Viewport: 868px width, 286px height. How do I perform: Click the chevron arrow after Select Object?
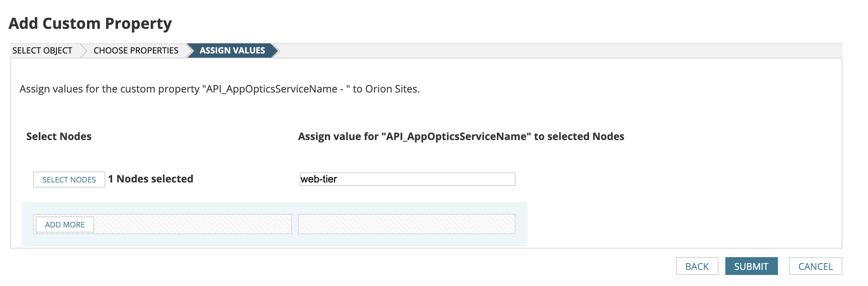83,50
